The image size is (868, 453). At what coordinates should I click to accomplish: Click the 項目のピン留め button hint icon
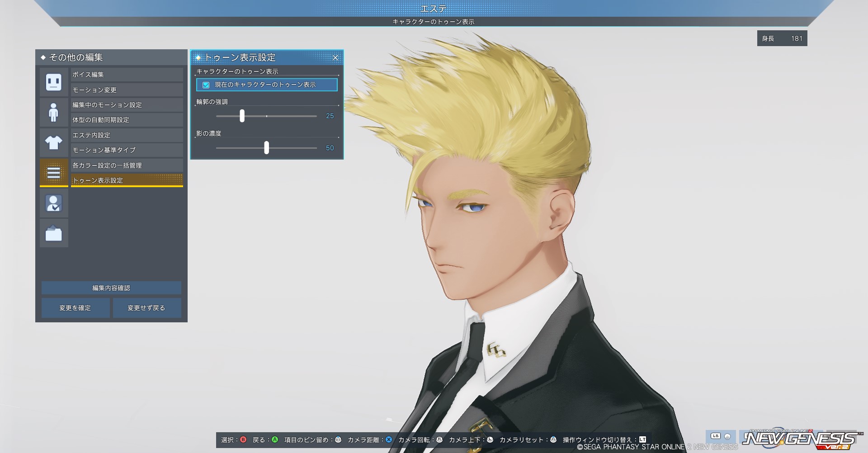pyautogui.click(x=338, y=439)
